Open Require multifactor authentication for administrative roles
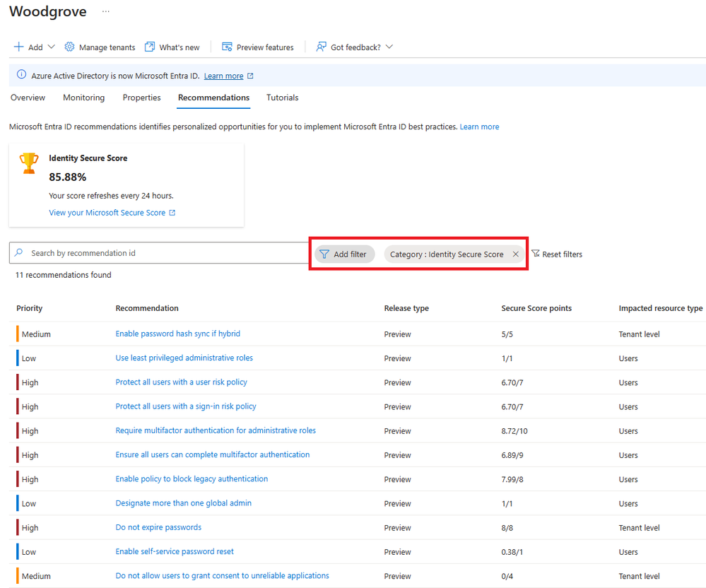 [x=216, y=430]
